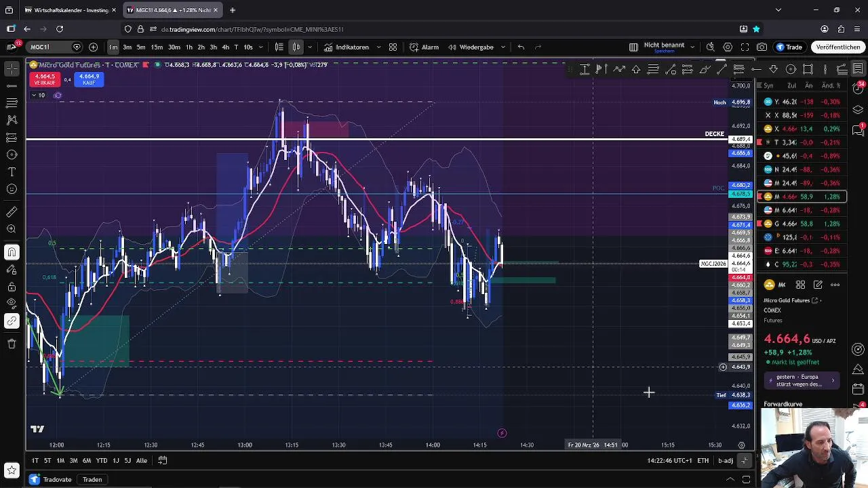
Task: Open the emoji and icons tool
Action: point(12,189)
